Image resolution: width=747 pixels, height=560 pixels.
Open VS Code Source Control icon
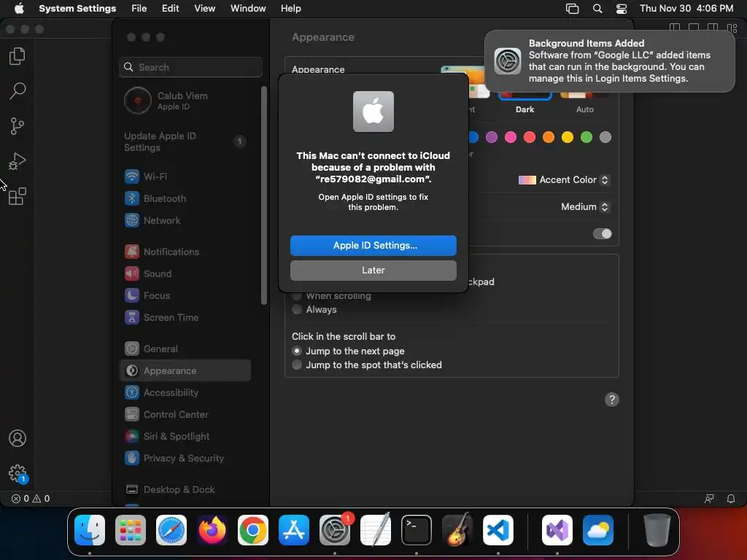[x=18, y=126]
